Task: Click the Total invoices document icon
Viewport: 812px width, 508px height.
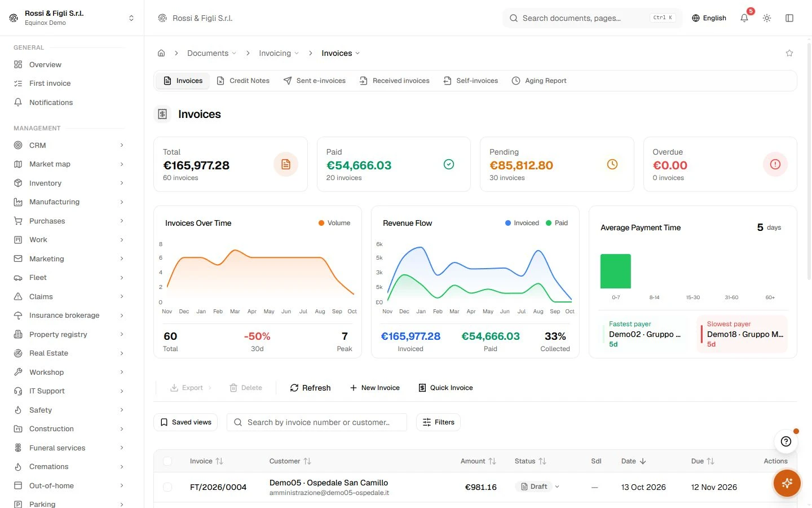Action: (286, 164)
